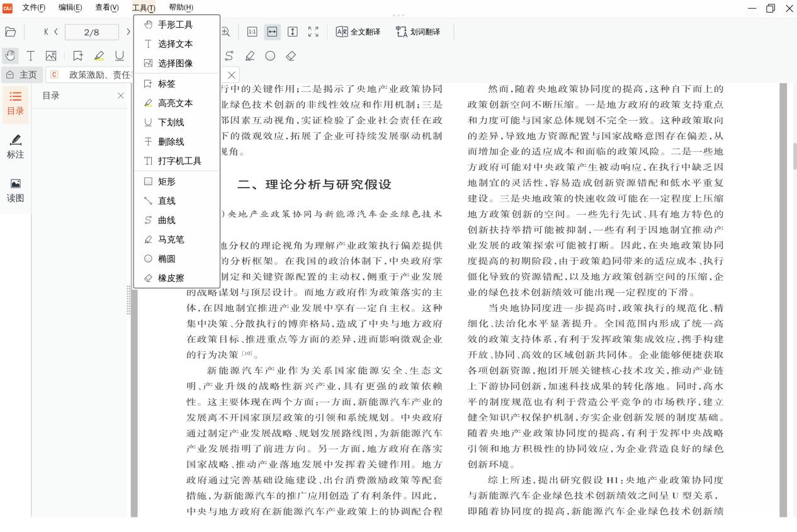The image size is (797, 532).
Task: Open the 帮助 menu
Action: 181,8
